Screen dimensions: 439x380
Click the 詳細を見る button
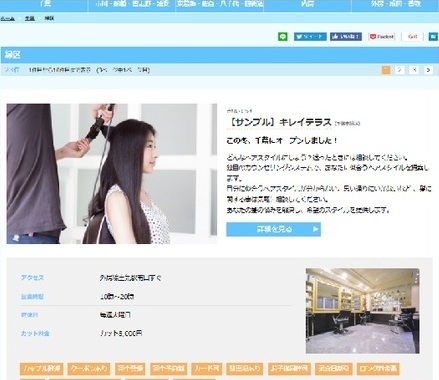tap(273, 229)
